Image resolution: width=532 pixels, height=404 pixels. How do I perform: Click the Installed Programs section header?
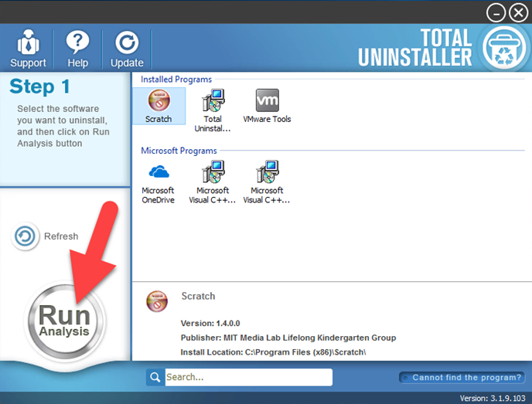coord(176,80)
